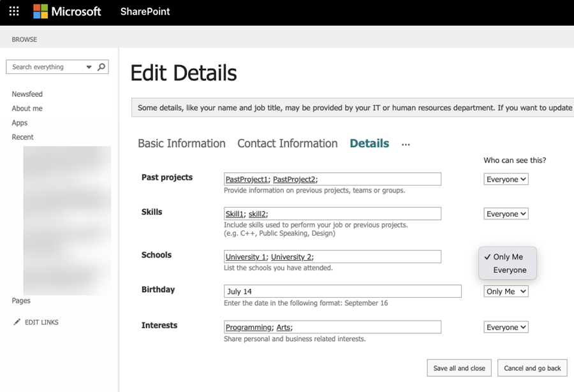
Task: Click the pencil icon beside Edit Links
Action: point(17,322)
